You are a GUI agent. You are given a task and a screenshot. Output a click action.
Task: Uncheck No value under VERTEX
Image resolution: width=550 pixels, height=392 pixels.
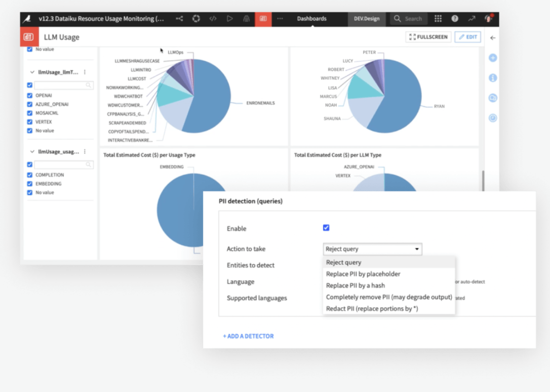pos(30,130)
